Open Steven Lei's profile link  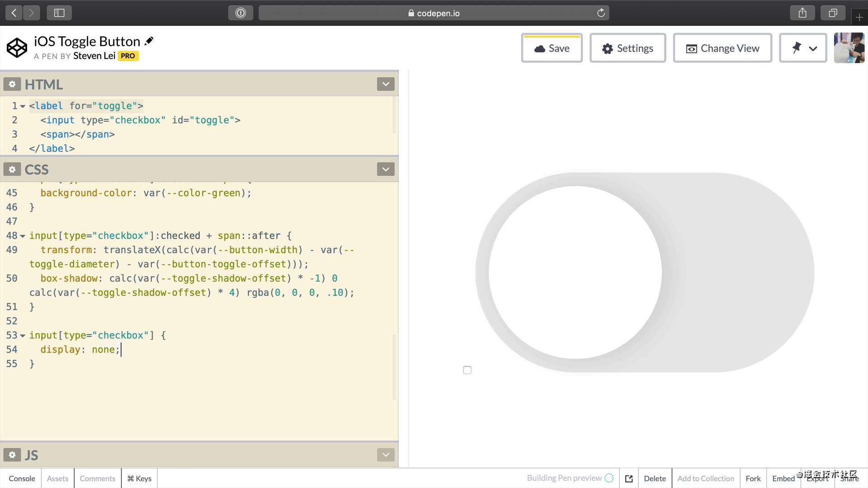click(94, 56)
